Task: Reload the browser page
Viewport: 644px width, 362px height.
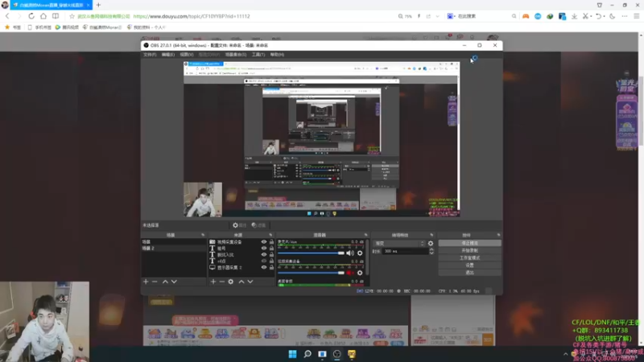Action: point(31,16)
